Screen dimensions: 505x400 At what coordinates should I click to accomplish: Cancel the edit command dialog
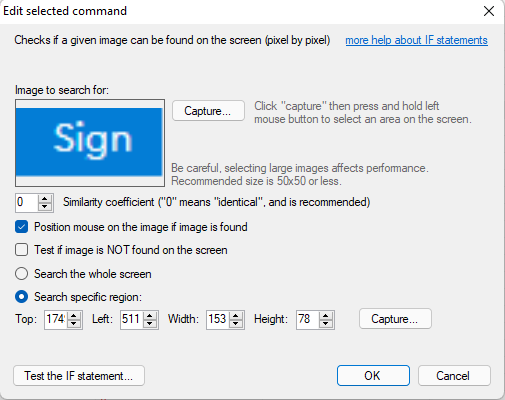point(454,376)
